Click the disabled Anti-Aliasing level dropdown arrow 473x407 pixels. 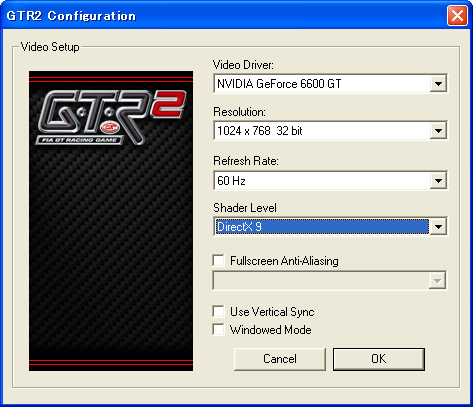click(437, 280)
